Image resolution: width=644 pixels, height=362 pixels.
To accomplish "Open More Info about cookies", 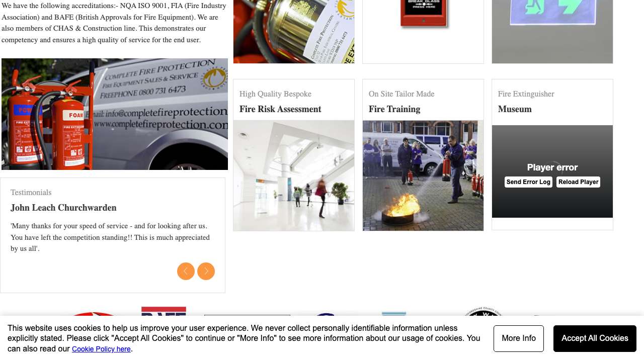I will click(x=519, y=338).
